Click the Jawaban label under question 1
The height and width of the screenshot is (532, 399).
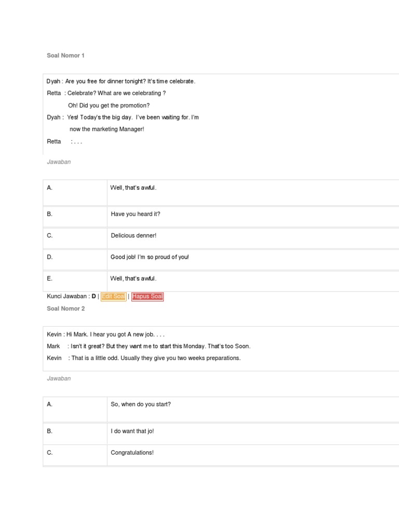tap(59, 162)
